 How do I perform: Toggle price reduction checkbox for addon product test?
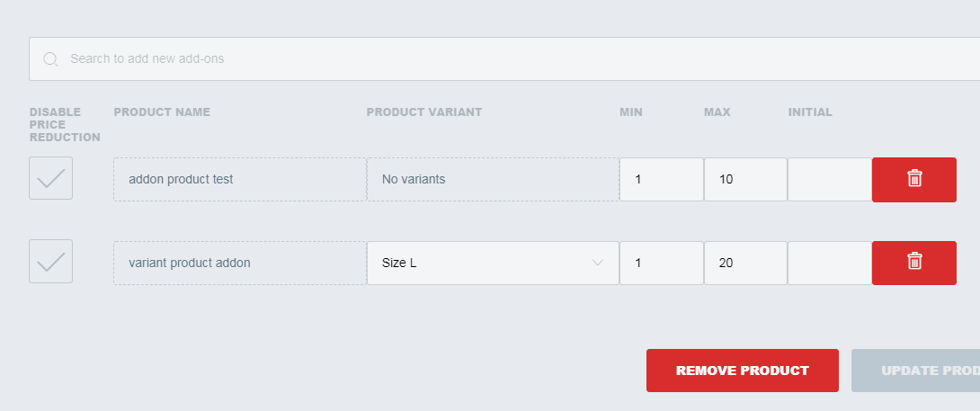50,178
